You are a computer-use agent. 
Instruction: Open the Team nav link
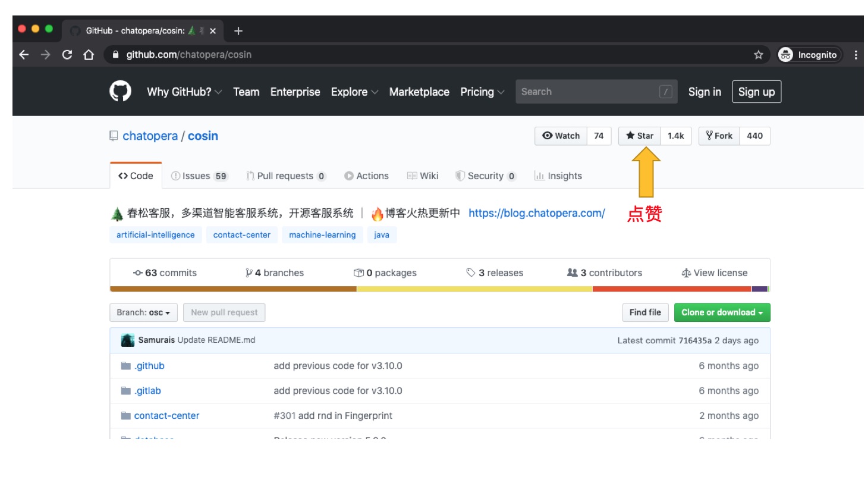[246, 92]
